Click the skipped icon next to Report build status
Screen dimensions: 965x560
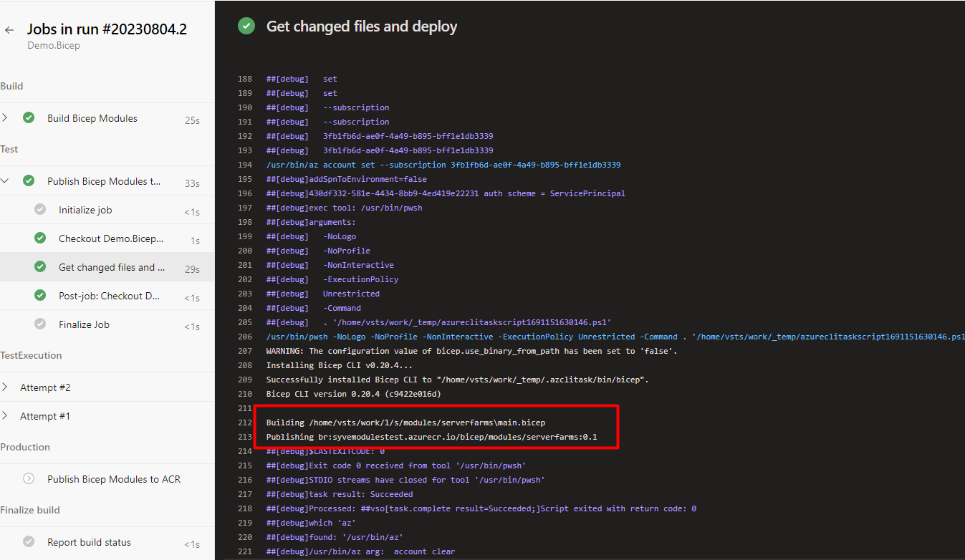click(29, 541)
